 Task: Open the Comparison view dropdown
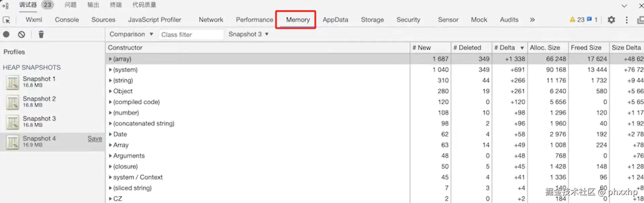coord(131,34)
